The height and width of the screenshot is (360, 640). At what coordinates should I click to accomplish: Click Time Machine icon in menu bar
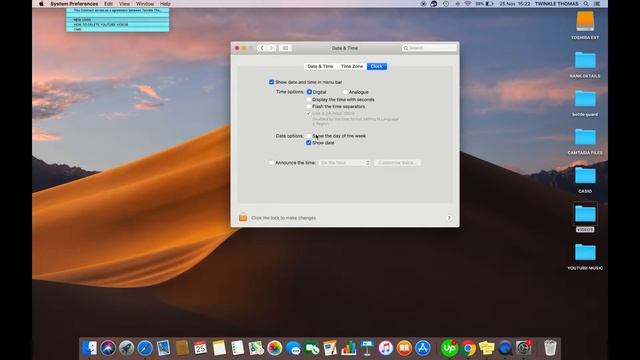coord(446,4)
